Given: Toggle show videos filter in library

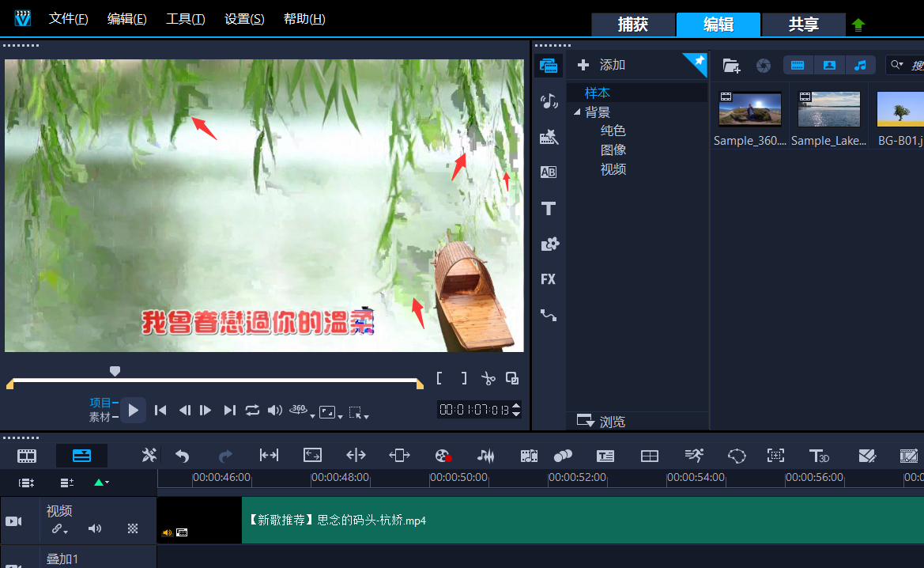Looking at the screenshot, I should tap(798, 65).
